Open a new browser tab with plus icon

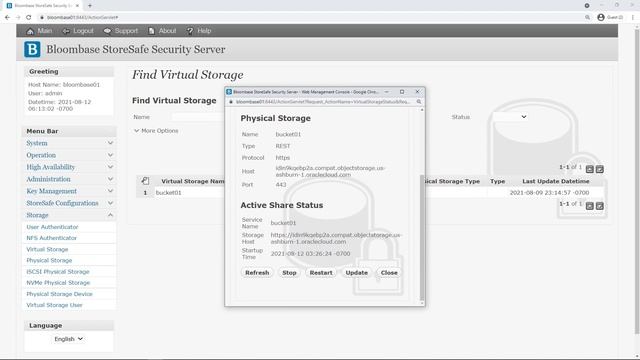(90, 6)
